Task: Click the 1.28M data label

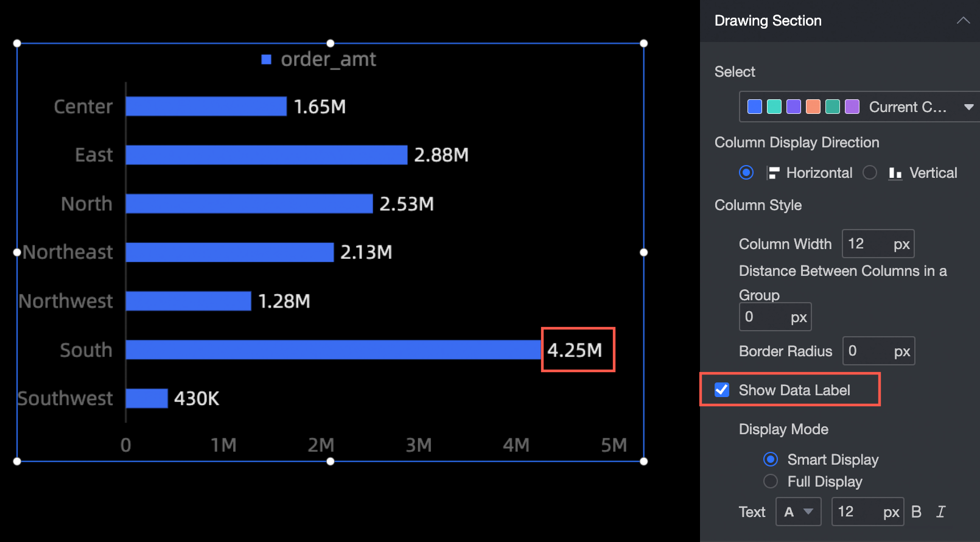Action: [x=284, y=301]
